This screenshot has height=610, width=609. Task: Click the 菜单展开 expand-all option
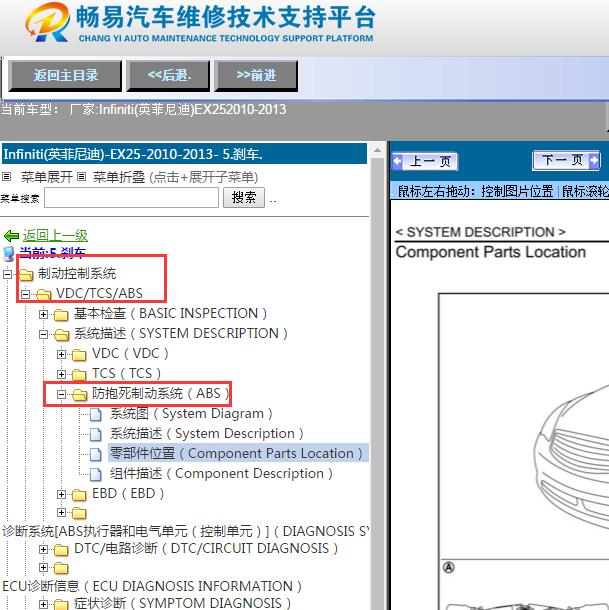[x=47, y=177]
